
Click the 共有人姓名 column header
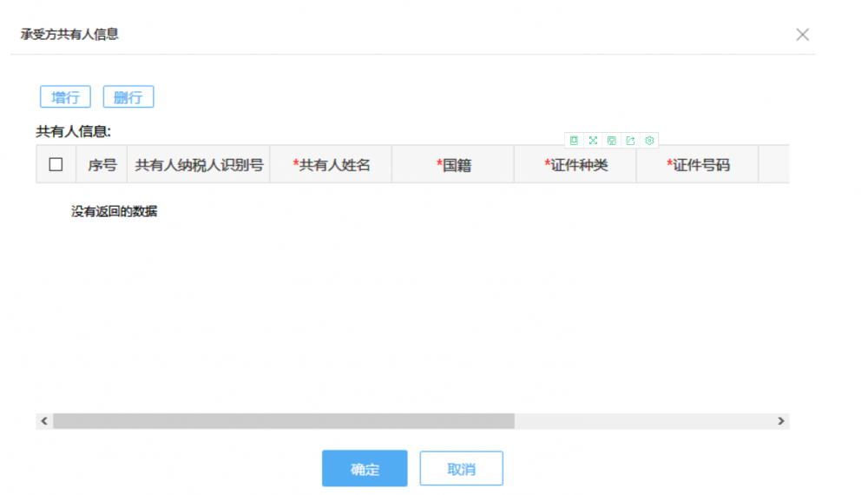click(x=332, y=165)
